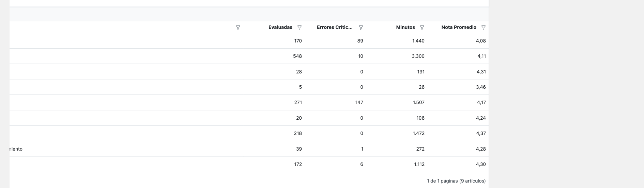This screenshot has width=644, height=188.
Task: Select Evaluadas value 5
Action: point(300,87)
